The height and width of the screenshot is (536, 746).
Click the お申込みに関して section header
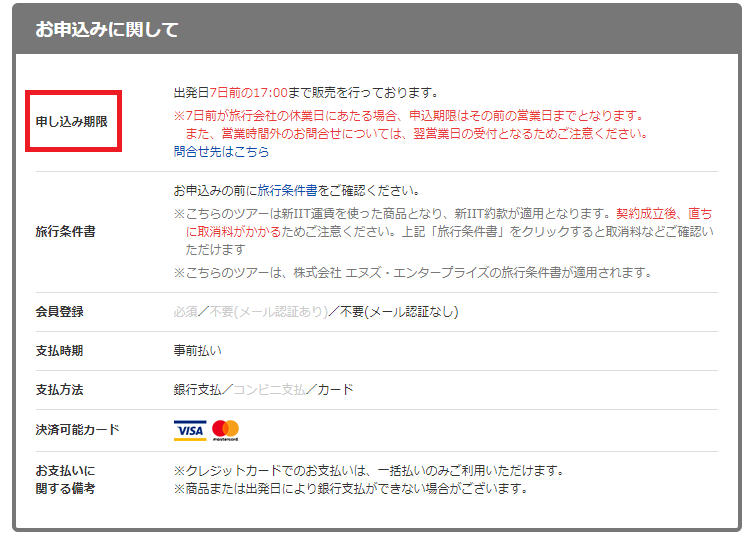[x=107, y=30]
